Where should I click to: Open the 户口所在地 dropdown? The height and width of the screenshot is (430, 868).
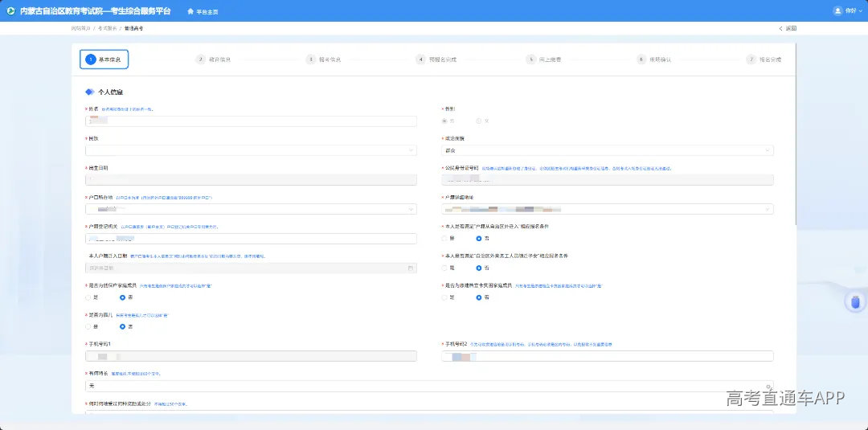[251, 209]
